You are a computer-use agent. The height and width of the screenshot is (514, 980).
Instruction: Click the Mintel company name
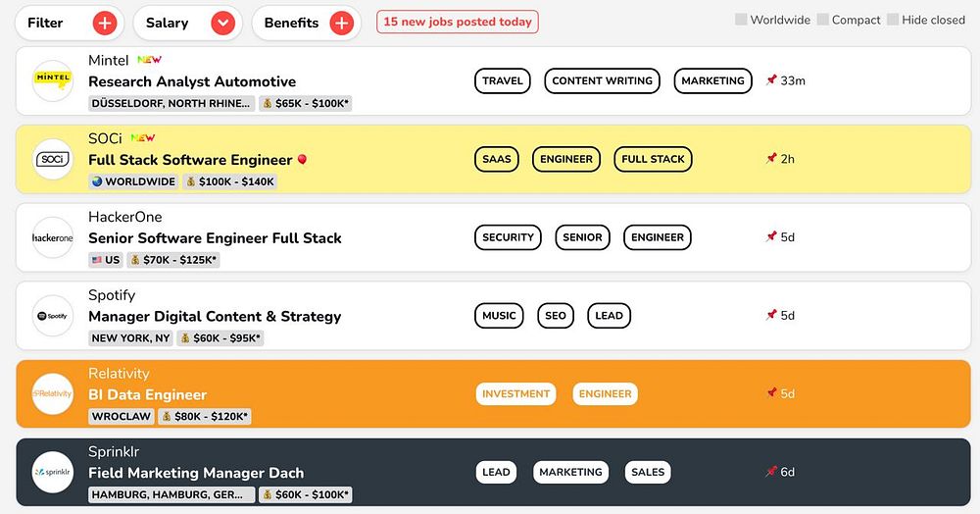coord(108,60)
